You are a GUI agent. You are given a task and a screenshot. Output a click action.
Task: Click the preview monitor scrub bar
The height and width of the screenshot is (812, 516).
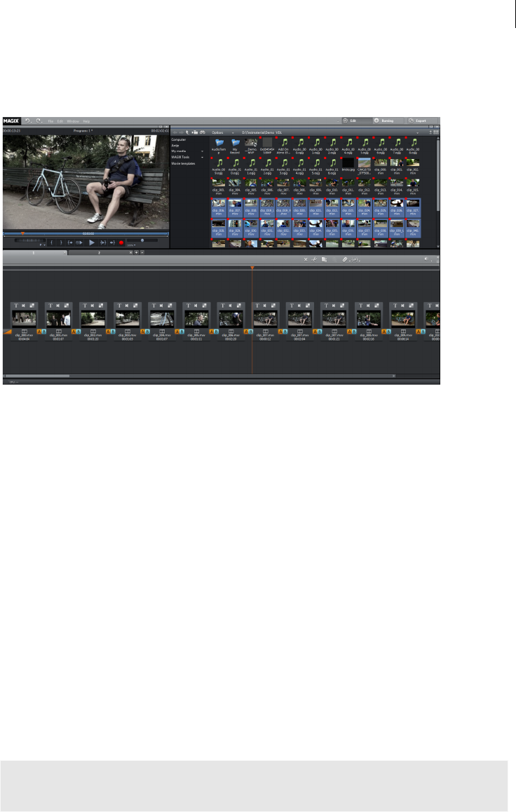(x=86, y=233)
